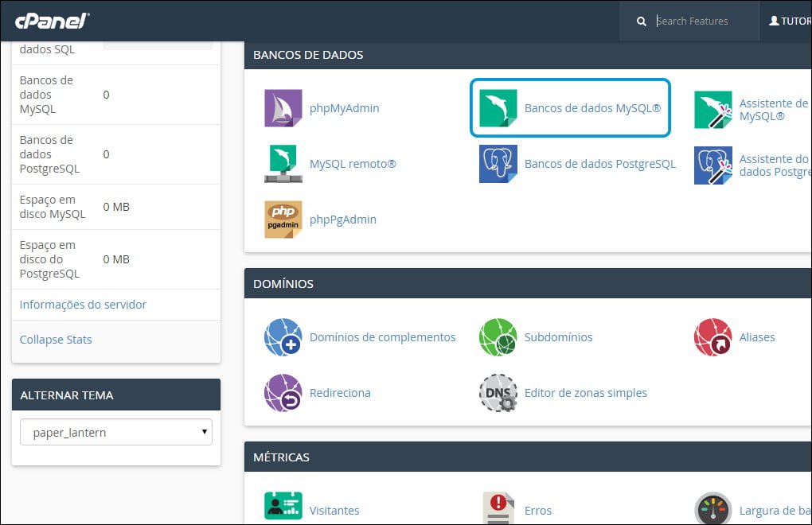
Task: Open the phpPgAdmin icon
Action: [x=283, y=220]
